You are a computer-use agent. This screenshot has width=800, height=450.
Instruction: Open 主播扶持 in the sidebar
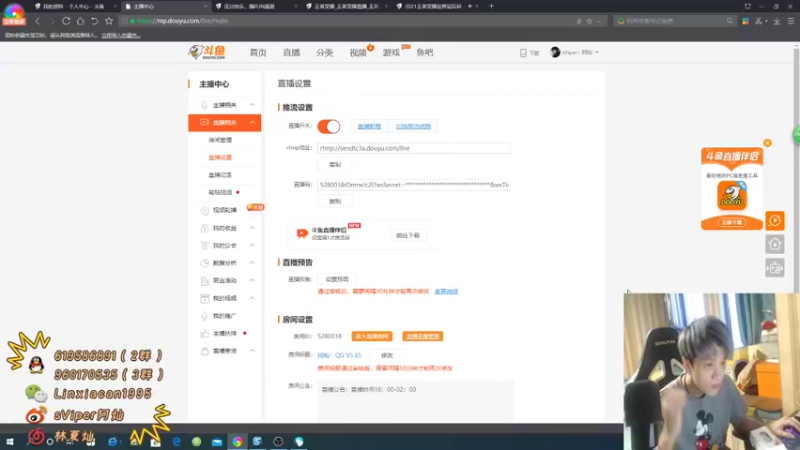click(224, 333)
